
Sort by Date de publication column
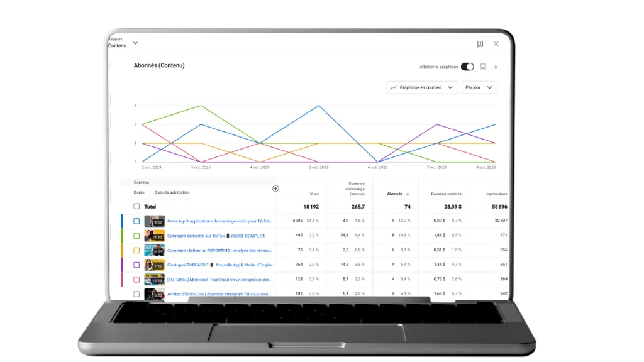pyautogui.click(x=172, y=192)
